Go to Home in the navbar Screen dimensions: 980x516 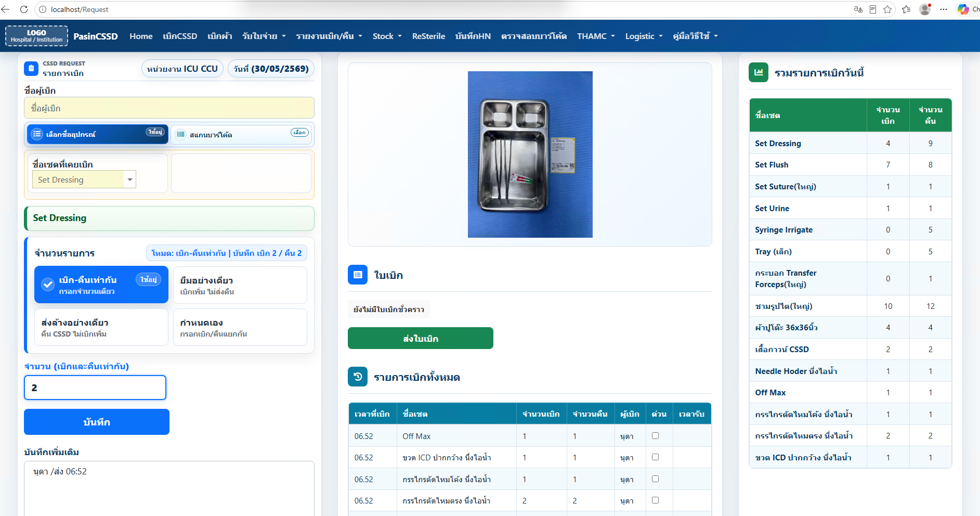pyautogui.click(x=141, y=36)
